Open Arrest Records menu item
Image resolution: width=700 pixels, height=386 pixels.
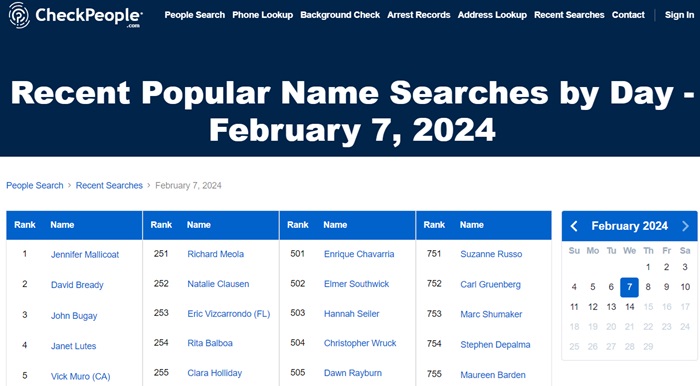click(419, 15)
